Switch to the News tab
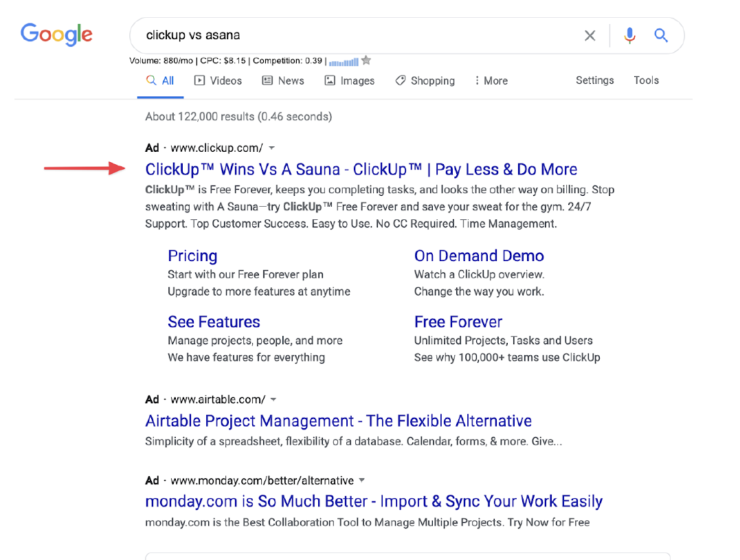Image resolution: width=740 pixels, height=560 pixels. pyautogui.click(x=283, y=80)
